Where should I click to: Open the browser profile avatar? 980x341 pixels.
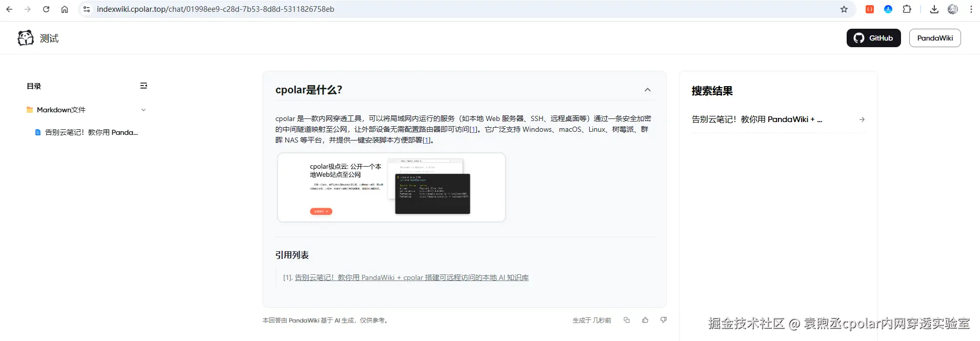pyautogui.click(x=953, y=9)
